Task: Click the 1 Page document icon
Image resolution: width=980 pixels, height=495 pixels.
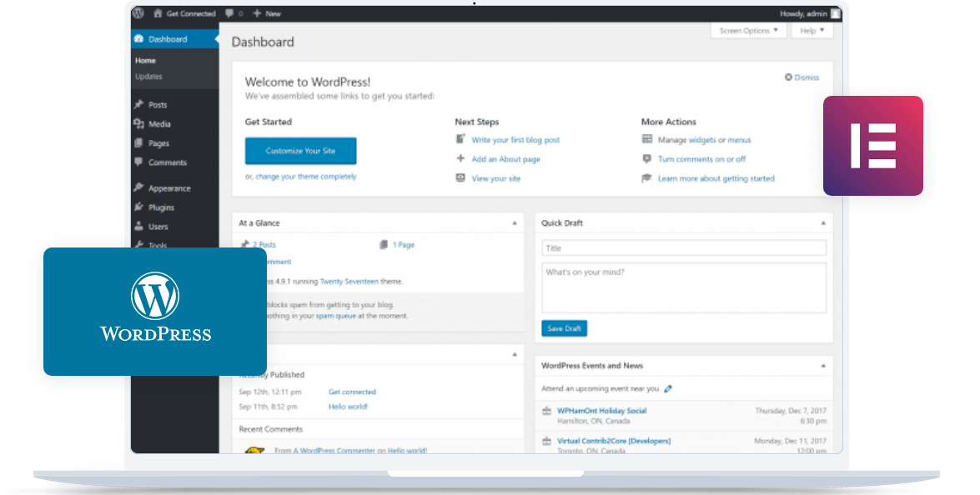Action: tap(384, 245)
